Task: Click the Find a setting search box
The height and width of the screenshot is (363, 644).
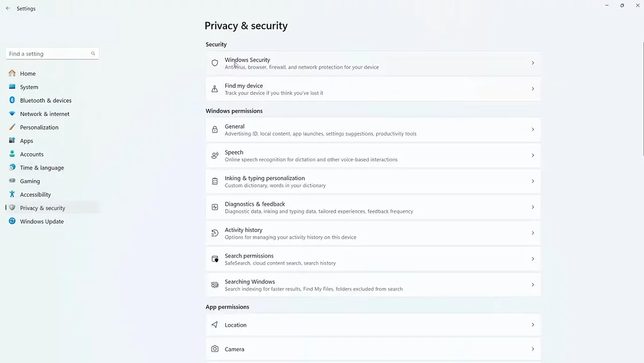Action: [x=47, y=54]
